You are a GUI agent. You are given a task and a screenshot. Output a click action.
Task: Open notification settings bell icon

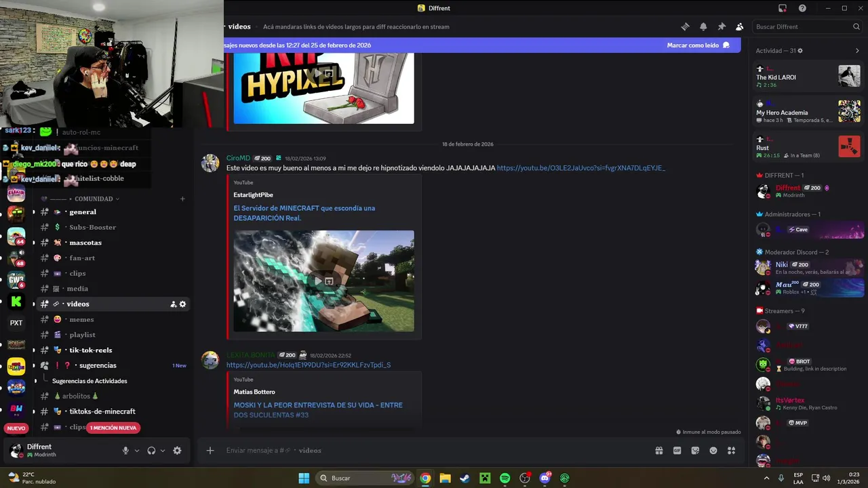(703, 26)
